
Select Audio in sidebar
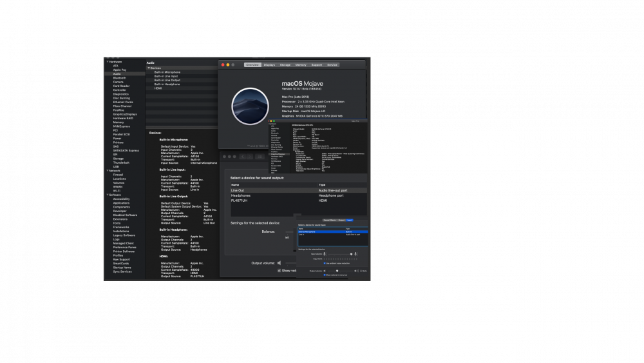tap(117, 74)
